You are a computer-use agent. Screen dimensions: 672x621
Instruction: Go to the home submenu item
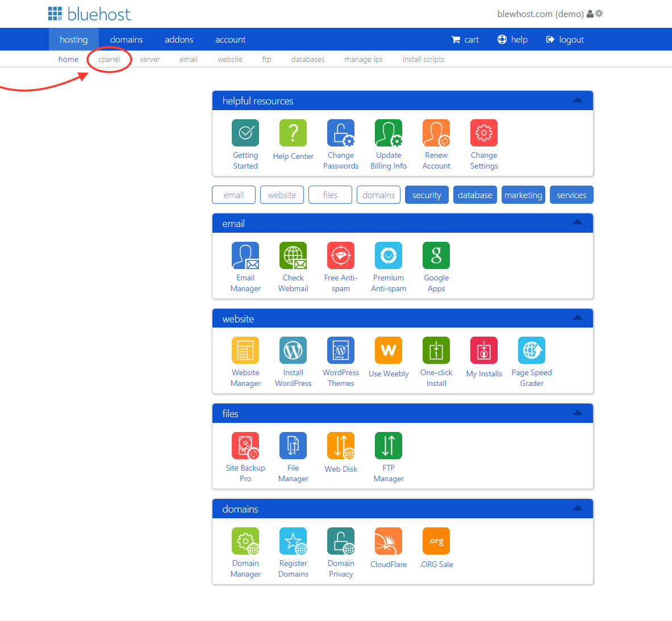(69, 59)
